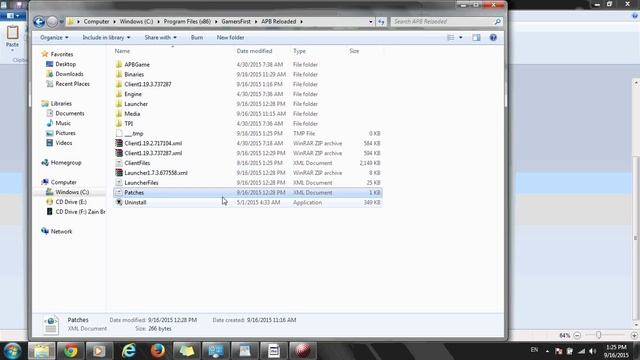Viewport: 640px width, 360px height.
Task: Click the Search APB Reloaded field
Action: point(446,22)
